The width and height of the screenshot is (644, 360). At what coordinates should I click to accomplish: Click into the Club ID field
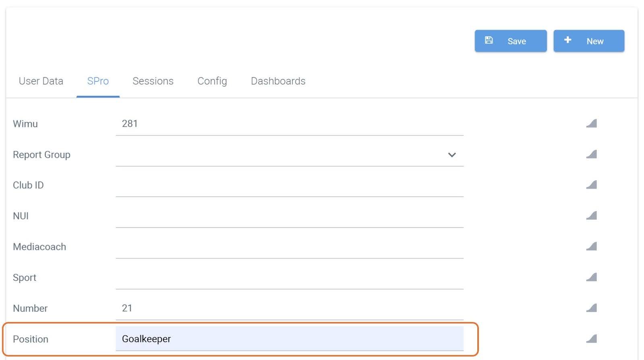[289, 185]
